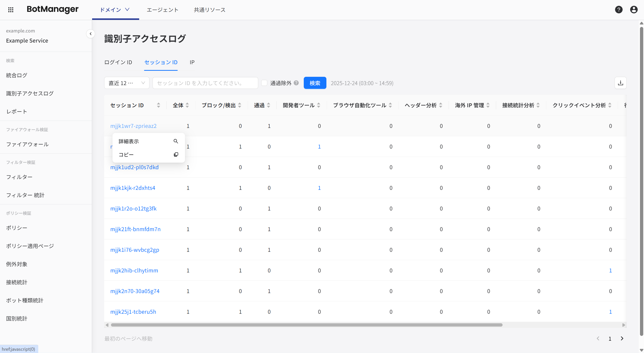Open the 直近 12 time range dropdown
Viewport: 644px width, 353px height.
tap(127, 83)
